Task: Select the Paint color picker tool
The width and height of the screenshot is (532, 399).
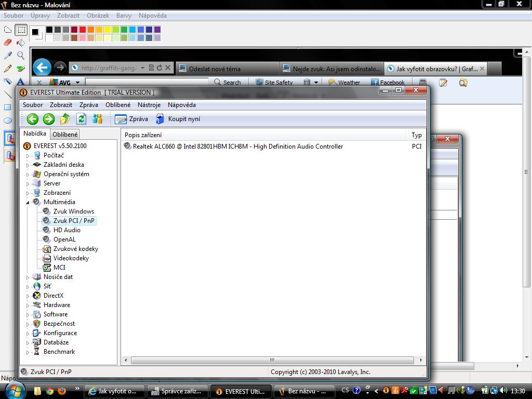Action: [x=7, y=55]
